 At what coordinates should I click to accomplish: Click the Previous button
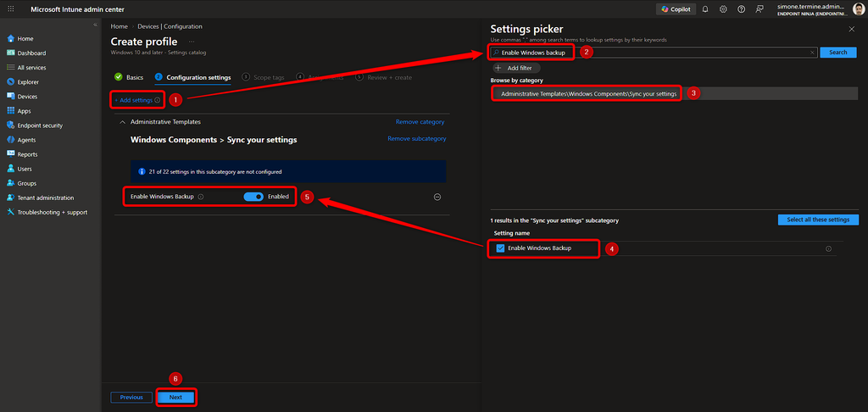click(x=131, y=397)
